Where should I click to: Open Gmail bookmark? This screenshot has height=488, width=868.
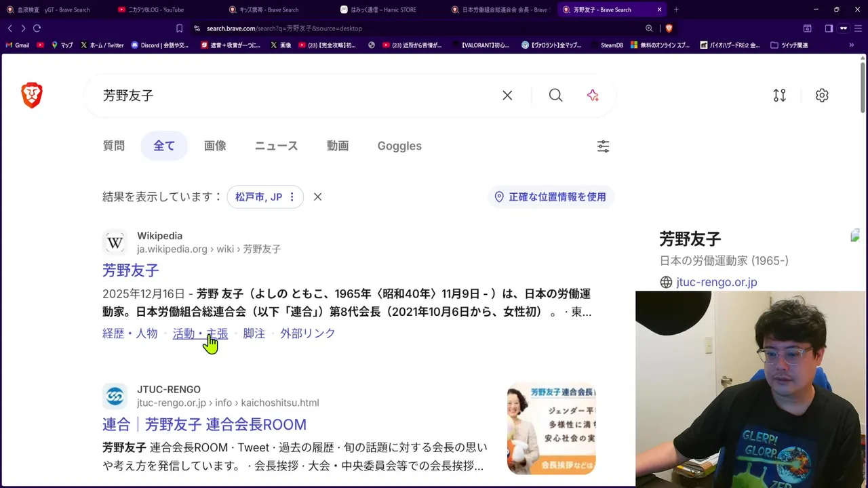point(18,45)
